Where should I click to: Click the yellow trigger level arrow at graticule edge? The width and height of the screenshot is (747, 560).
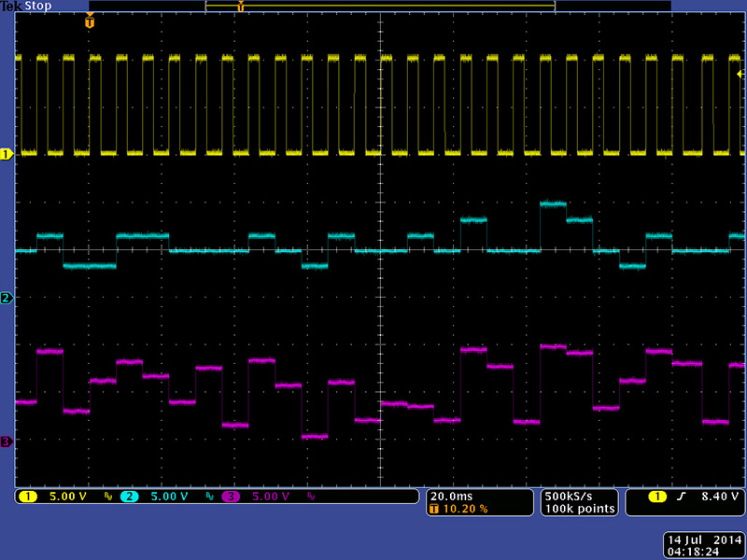[x=740, y=75]
